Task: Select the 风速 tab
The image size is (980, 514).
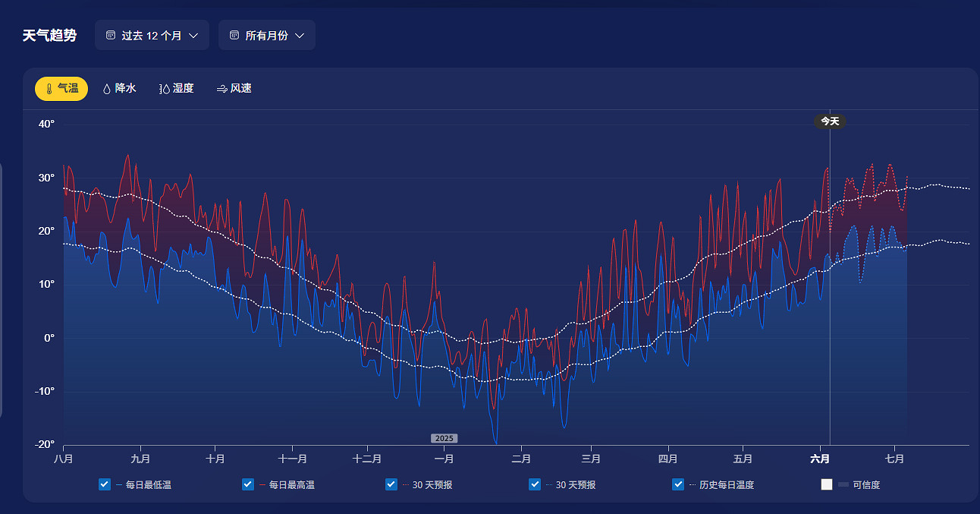Action: pos(240,89)
